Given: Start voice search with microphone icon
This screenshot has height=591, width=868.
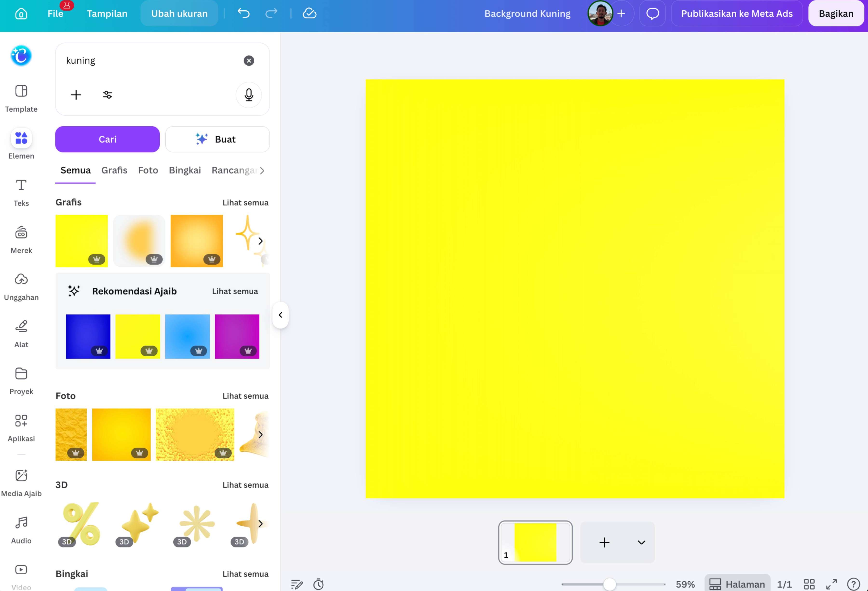Looking at the screenshot, I should coord(249,95).
